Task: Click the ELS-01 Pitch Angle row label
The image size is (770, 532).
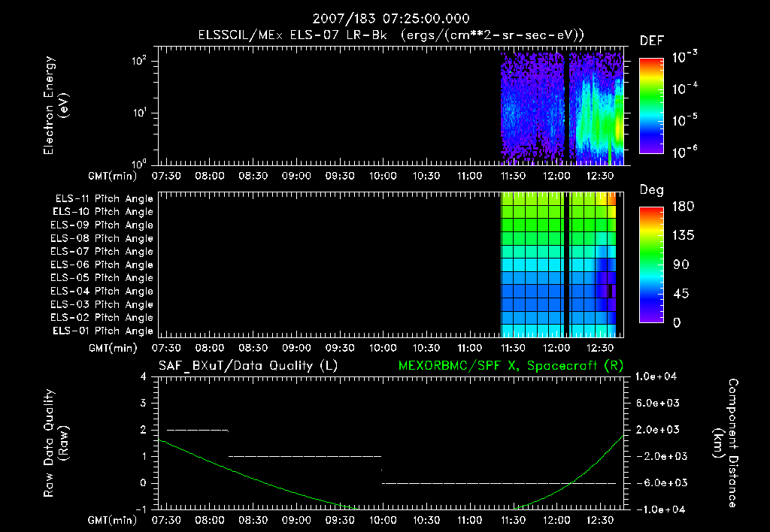Action: click(x=103, y=331)
